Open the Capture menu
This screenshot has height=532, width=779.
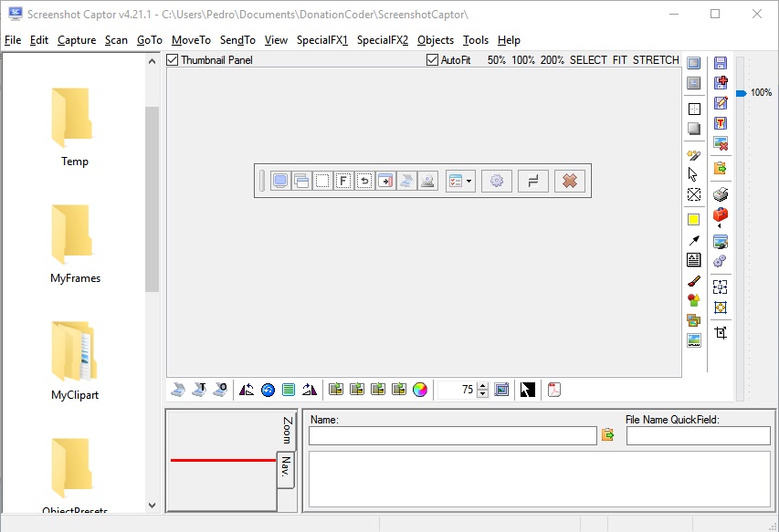pos(77,40)
